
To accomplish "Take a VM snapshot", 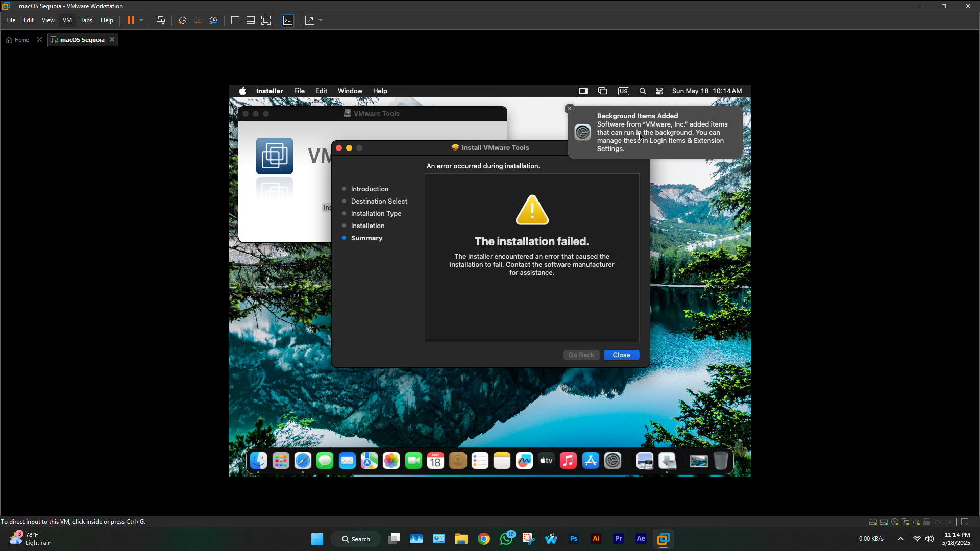I will point(182,20).
